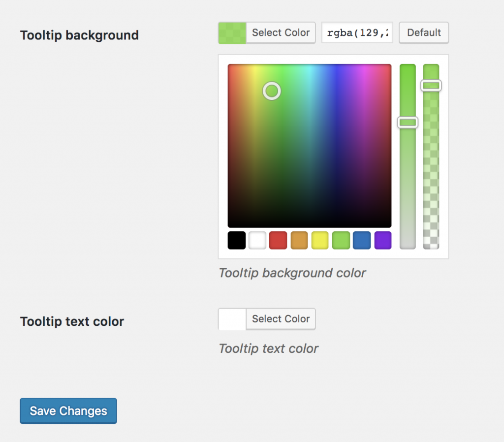Choose the yellow preset swatch

320,240
